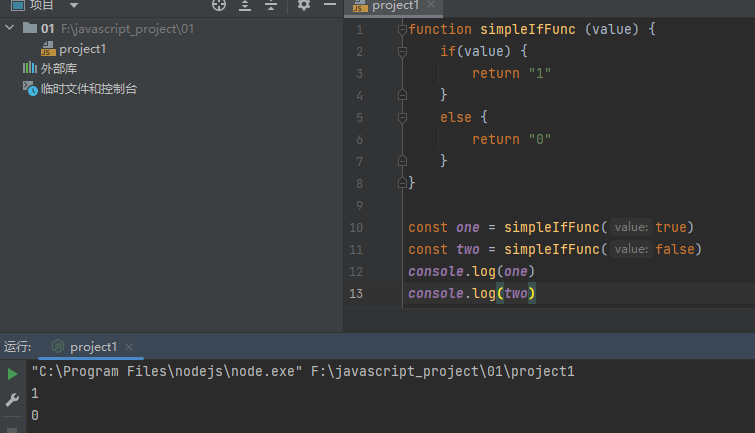Hide the project tool window with minus icon
Image resolution: width=755 pixels, height=433 pixels.
pos(330,5)
